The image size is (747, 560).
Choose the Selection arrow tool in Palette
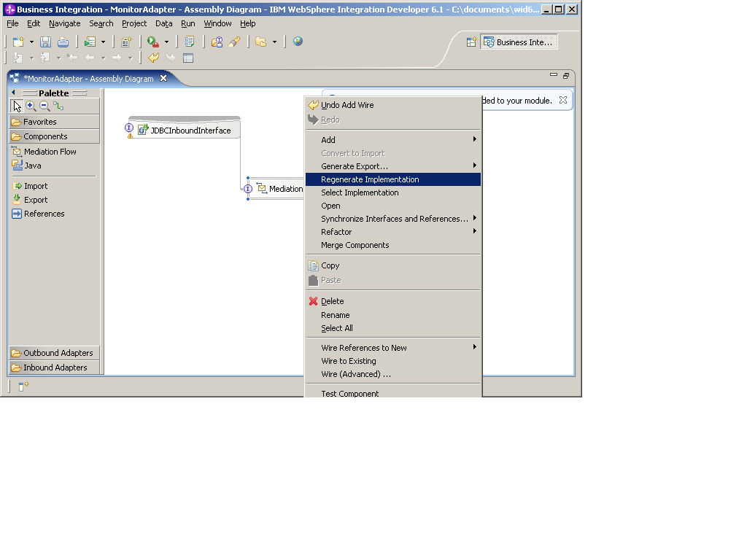click(17, 106)
